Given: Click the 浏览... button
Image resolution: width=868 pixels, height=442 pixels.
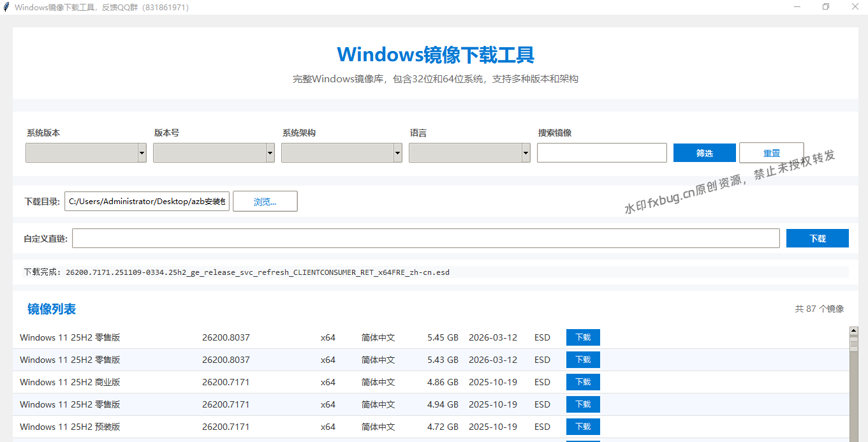Looking at the screenshot, I should [265, 201].
